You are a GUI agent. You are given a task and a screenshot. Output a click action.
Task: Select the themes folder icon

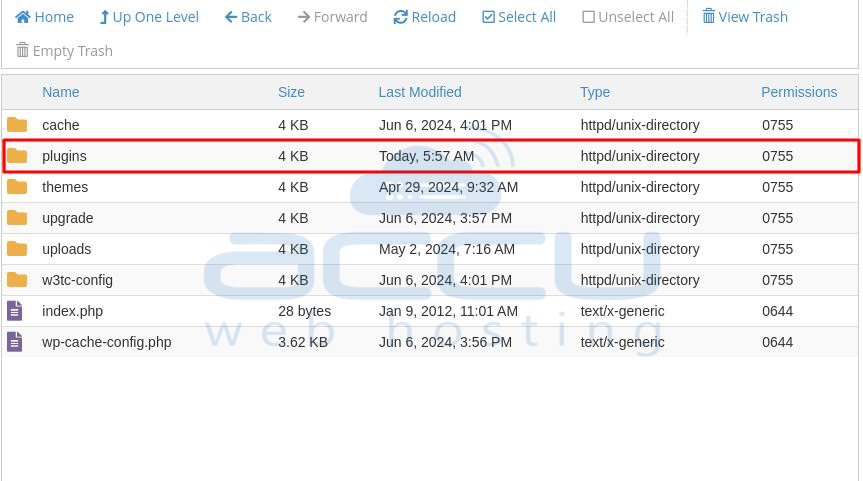click(17, 187)
